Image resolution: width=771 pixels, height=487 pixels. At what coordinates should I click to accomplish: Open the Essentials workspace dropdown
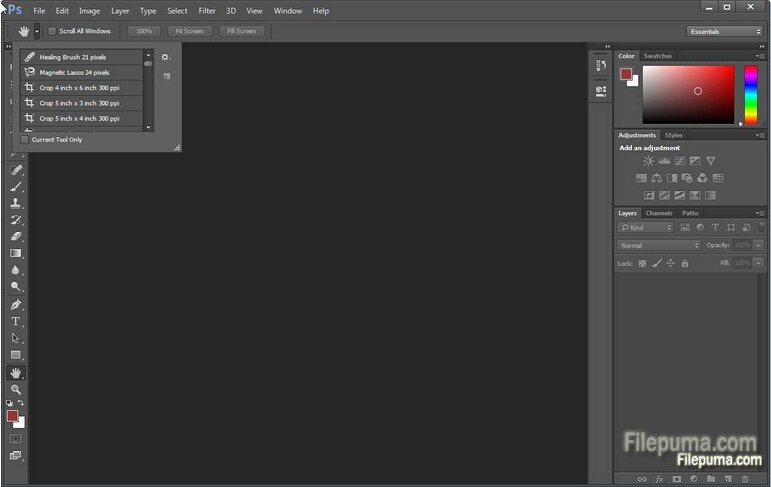pyautogui.click(x=725, y=31)
